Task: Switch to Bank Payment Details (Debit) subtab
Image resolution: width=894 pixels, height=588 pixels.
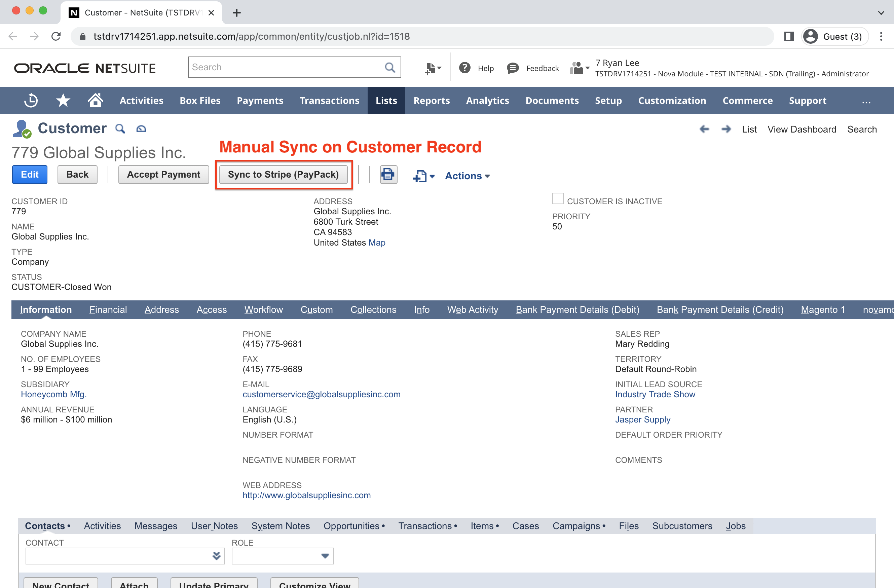Action: pos(578,309)
